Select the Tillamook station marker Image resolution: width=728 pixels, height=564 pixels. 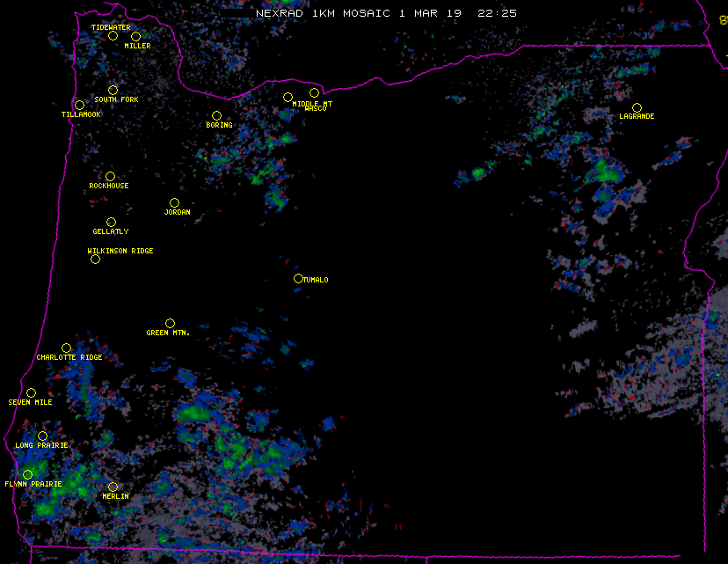point(79,105)
